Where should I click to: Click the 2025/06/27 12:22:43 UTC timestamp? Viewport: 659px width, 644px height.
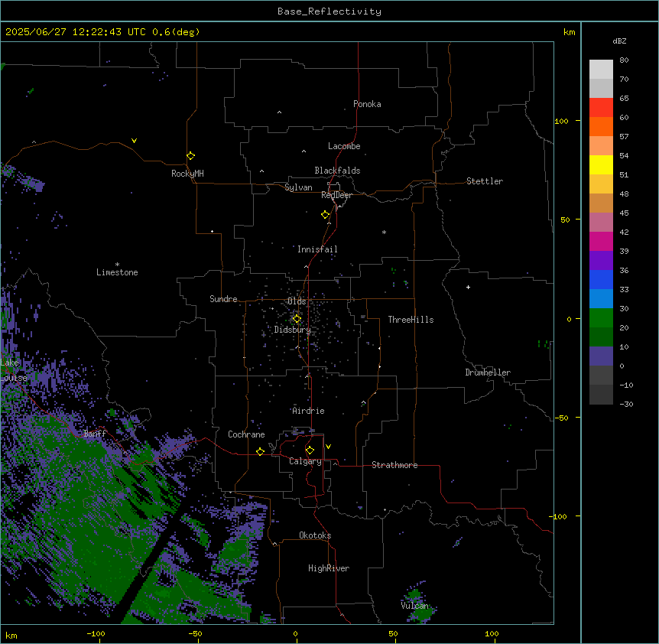[76, 32]
